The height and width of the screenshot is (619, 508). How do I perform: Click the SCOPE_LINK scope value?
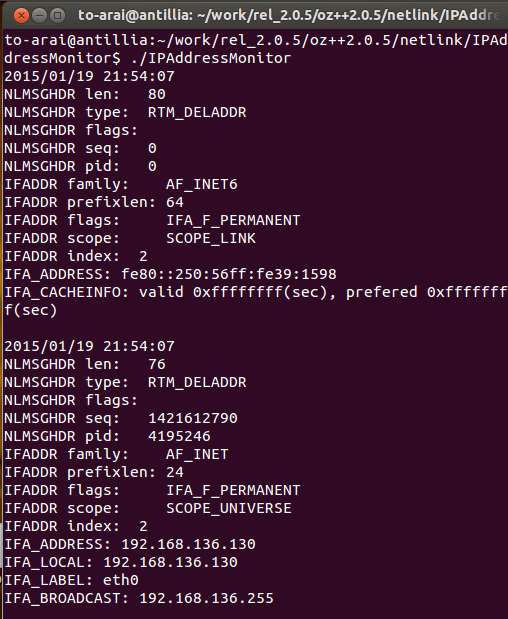click(x=211, y=238)
